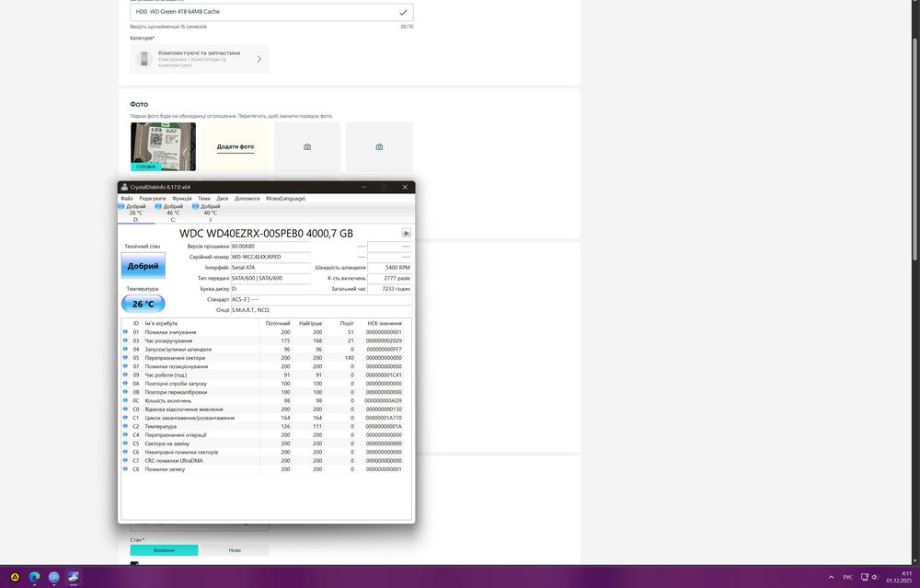This screenshot has width=920, height=588.
Task: Select the J: disk tab at 40 °C
Action: point(210,213)
